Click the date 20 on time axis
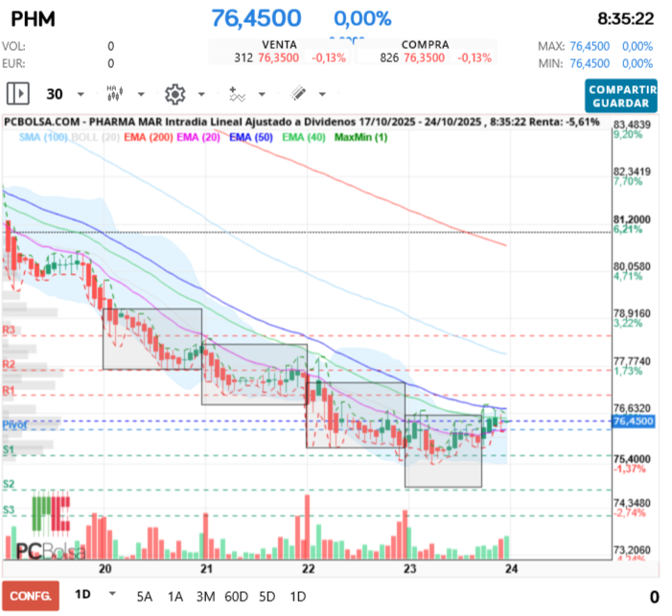 point(105,569)
